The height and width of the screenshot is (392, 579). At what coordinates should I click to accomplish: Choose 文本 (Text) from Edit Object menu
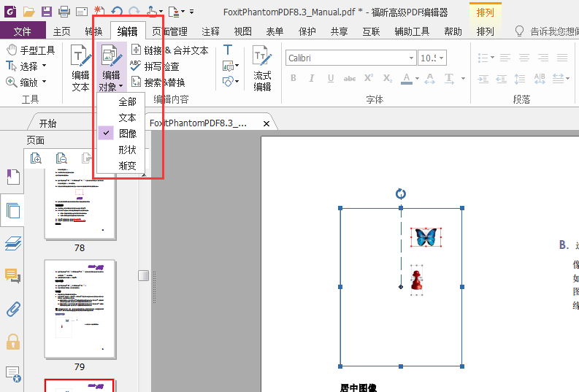[120, 118]
